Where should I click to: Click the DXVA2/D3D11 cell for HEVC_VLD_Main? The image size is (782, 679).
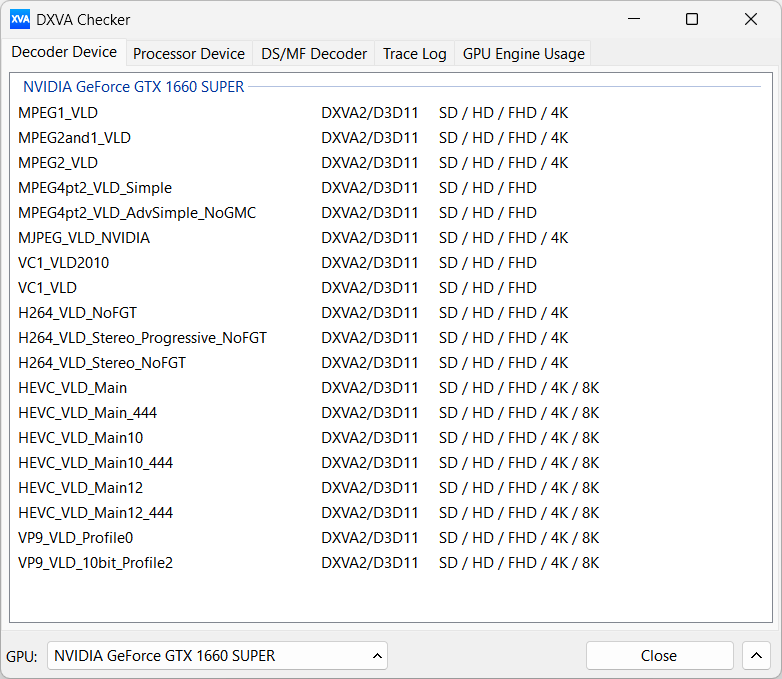(370, 388)
